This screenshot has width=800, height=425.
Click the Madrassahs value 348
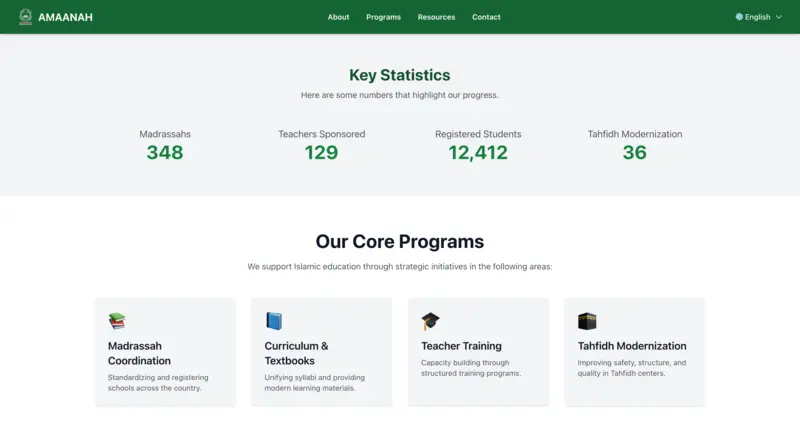[165, 153]
